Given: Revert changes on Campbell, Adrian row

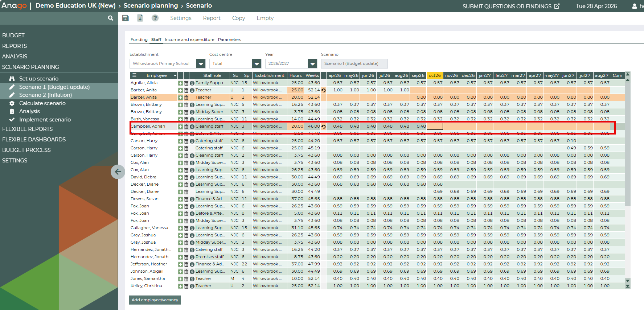Looking at the screenshot, I should tap(324, 127).
